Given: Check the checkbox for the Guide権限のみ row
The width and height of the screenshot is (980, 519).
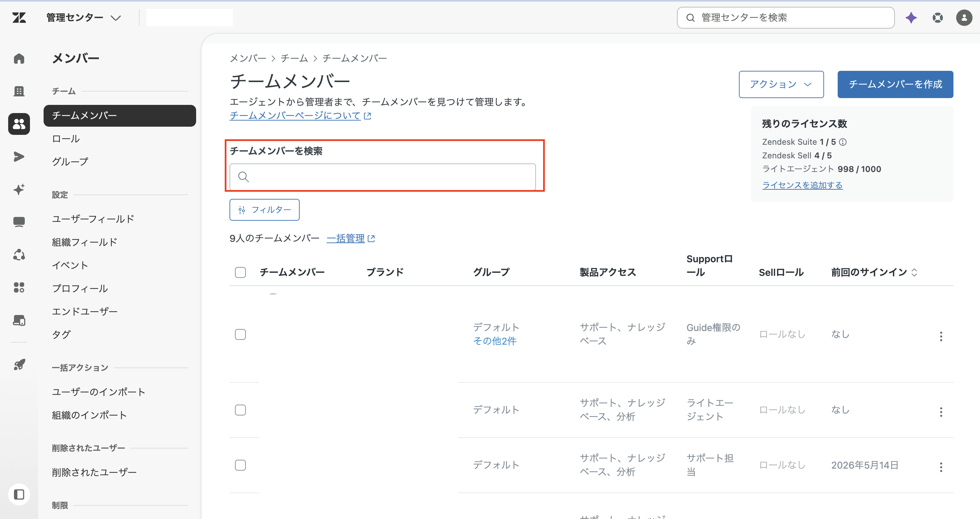Looking at the screenshot, I should [x=240, y=334].
